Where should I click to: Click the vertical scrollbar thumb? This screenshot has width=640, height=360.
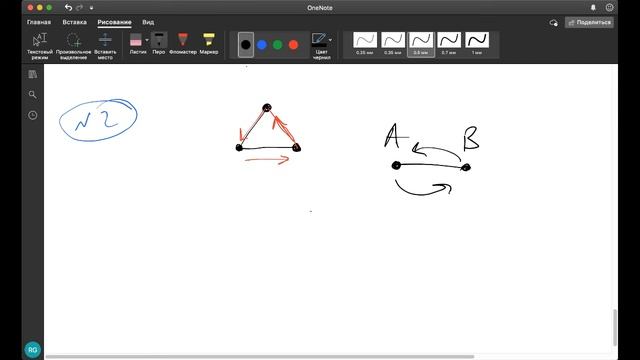pyautogui.click(x=615, y=327)
